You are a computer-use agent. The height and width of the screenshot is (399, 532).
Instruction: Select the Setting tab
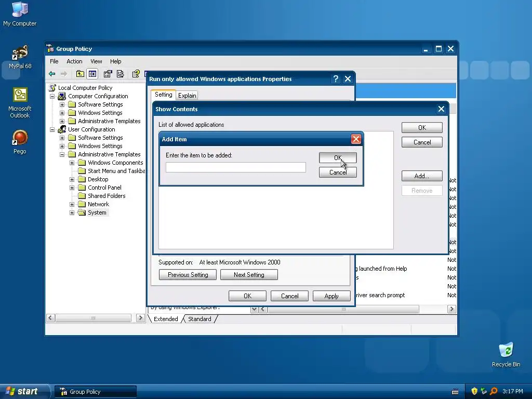[164, 95]
